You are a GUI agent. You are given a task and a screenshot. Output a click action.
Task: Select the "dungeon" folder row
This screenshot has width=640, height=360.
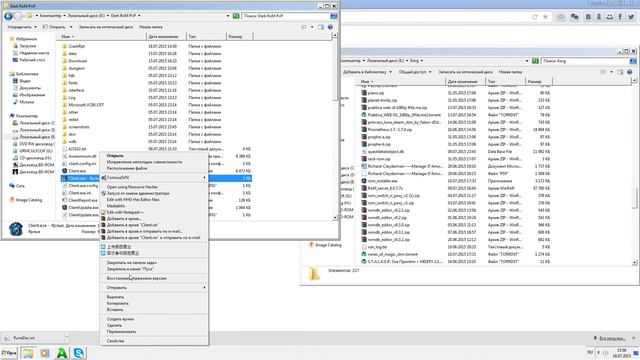pos(157,68)
